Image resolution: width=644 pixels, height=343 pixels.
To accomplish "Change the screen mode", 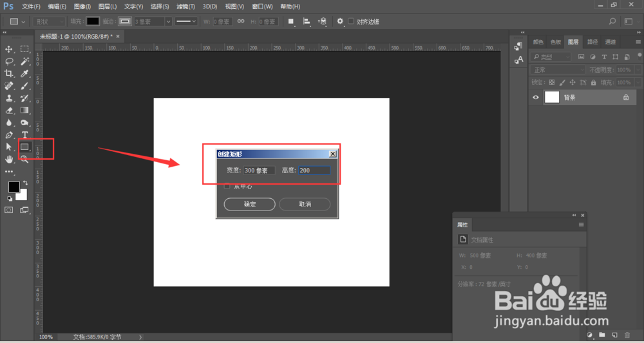I will (24, 210).
